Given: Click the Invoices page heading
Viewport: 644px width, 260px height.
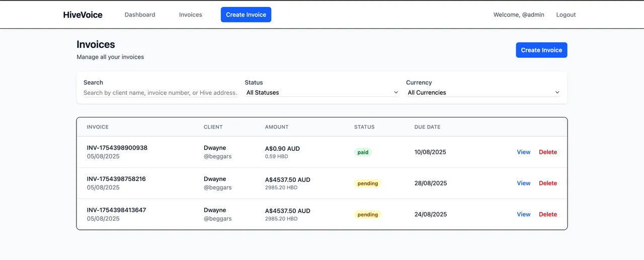Looking at the screenshot, I should coord(96,44).
